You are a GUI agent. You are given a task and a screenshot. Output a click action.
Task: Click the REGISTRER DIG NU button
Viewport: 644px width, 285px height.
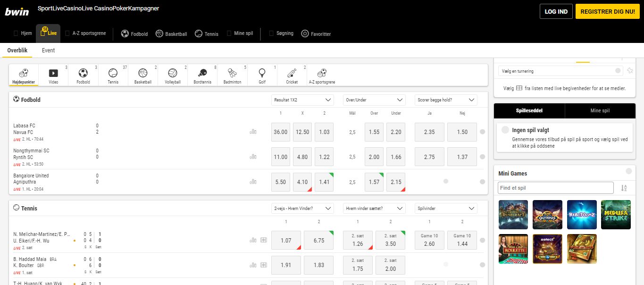(x=608, y=11)
